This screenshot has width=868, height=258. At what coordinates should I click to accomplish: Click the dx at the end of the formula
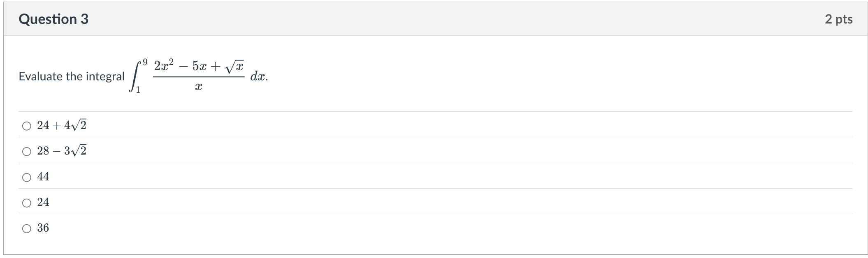259,77
